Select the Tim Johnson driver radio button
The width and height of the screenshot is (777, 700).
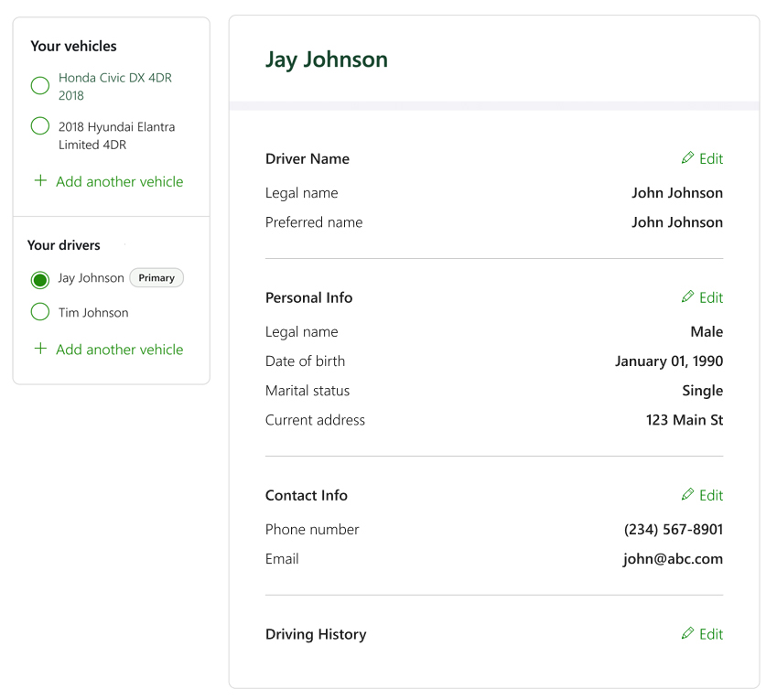tap(40, 312)
